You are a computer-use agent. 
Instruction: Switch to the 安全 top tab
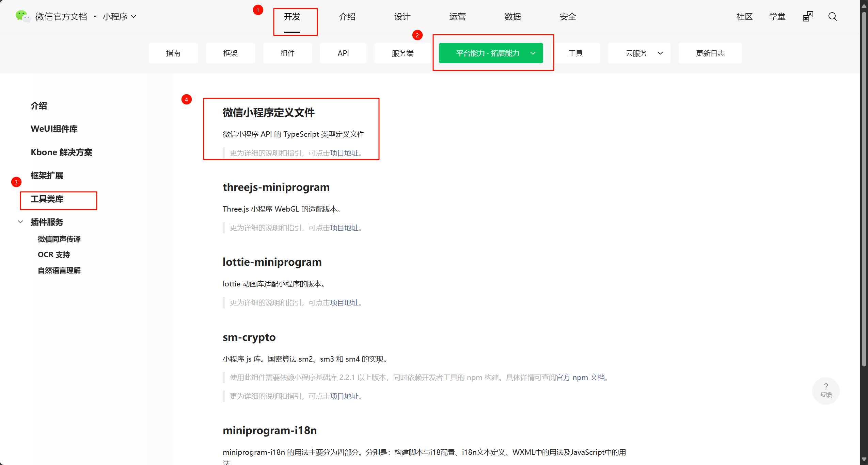pos(568,17)
